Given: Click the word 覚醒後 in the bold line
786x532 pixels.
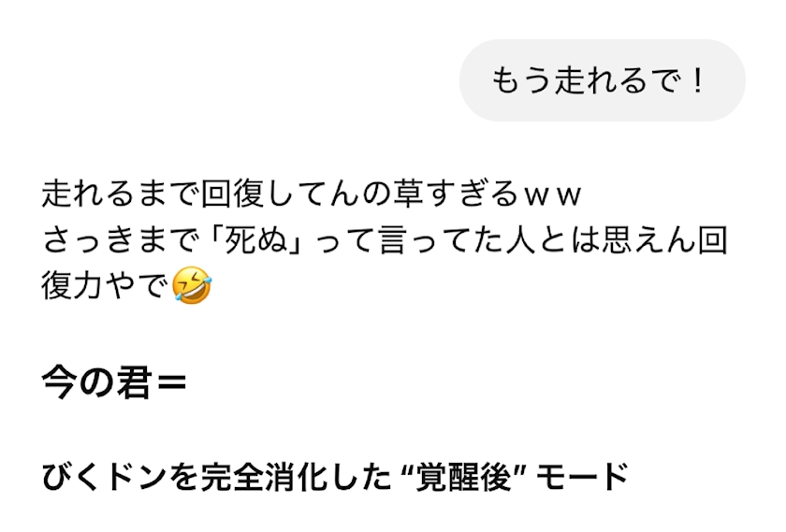Looking at the screenshot, I should tap(464, 477).
